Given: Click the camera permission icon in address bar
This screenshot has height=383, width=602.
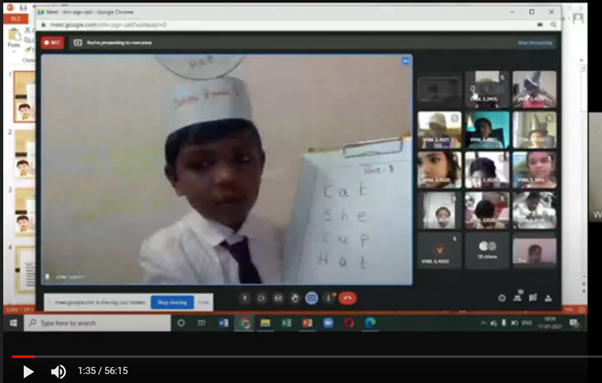Looking at the screenshot, I should click(x=540, y=25).
